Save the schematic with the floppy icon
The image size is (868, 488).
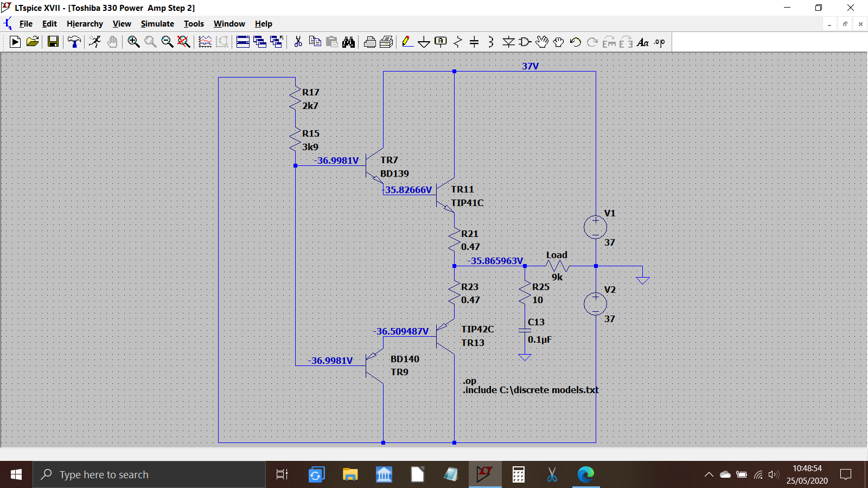coord(53,42)
